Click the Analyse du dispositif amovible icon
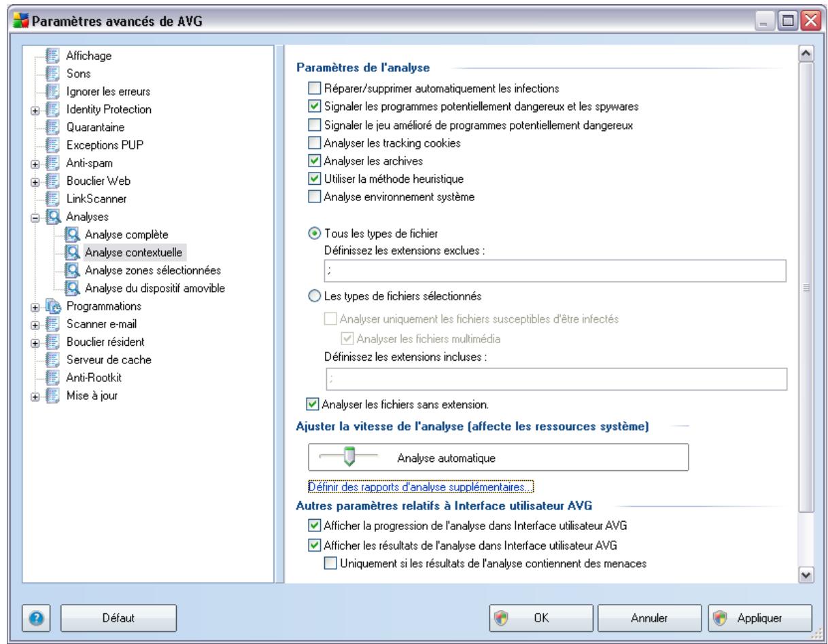The image size is (828, 644). tap(71, 287)
